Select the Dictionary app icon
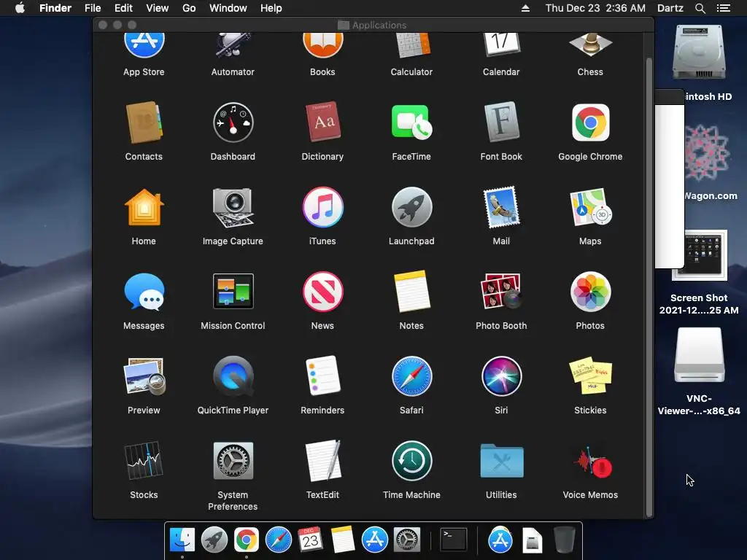The image size is (747, 560). pos(322,122)
